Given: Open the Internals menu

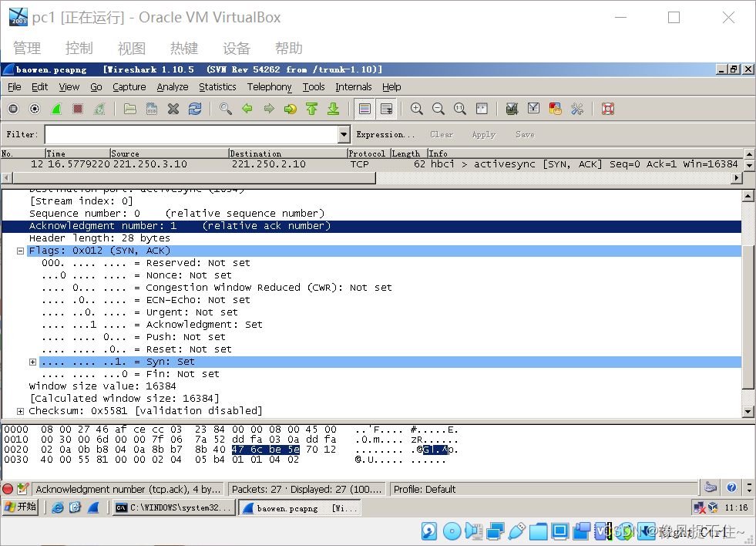Looking at the screenshot, I should tap(354, 87).
